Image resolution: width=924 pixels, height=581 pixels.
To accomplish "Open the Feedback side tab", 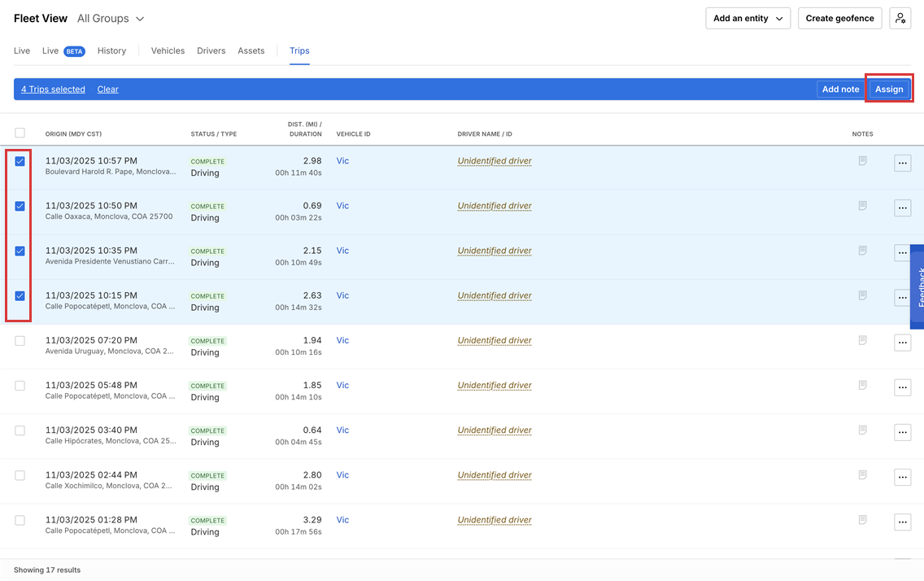I will click(x=918, y=286).
